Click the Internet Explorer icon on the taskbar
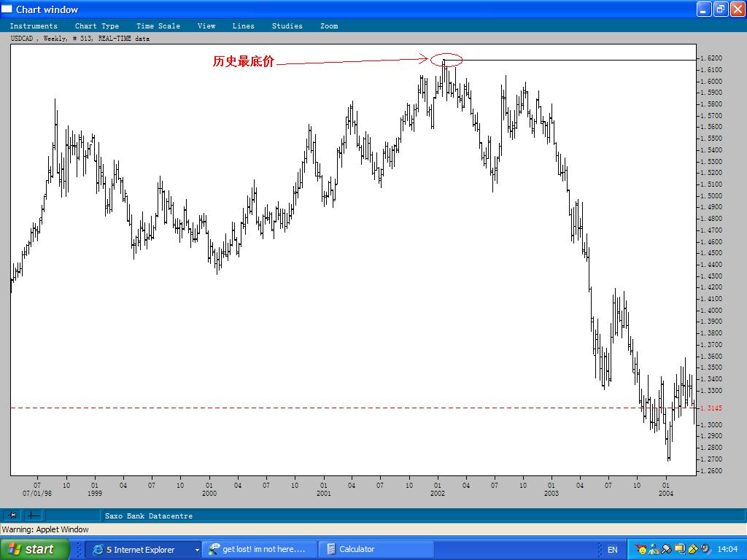747x560 pixels. click(x=98, y=550)
